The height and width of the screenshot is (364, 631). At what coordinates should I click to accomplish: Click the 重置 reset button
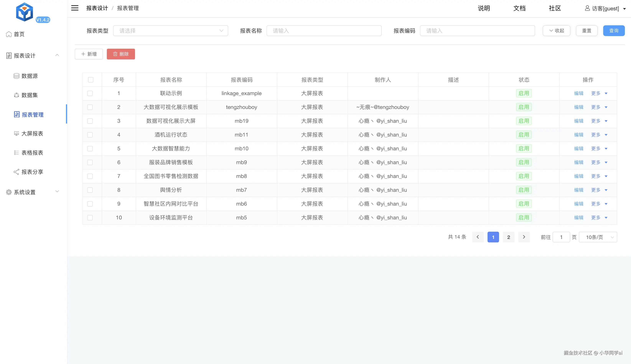[587, 31]
